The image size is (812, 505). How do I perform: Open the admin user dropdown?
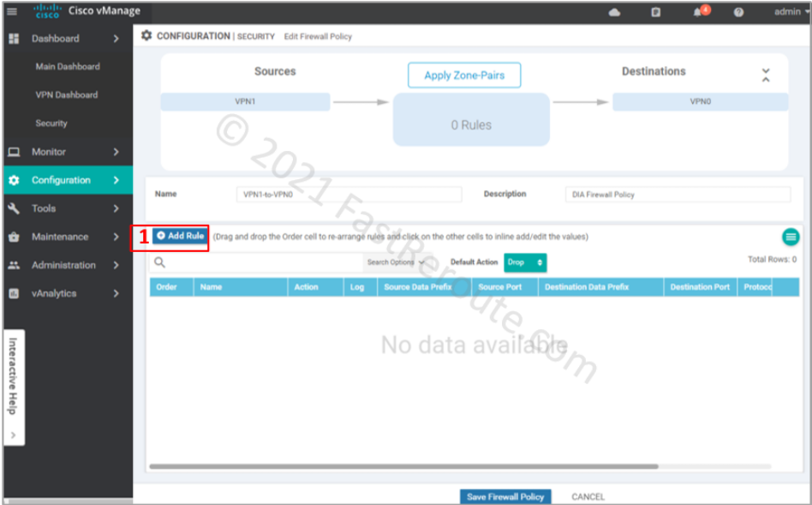coord(791,12)
